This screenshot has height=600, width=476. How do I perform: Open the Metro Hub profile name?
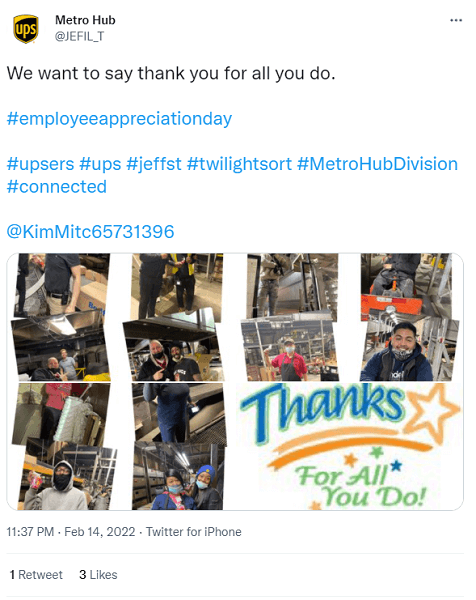tap(85, 20)
